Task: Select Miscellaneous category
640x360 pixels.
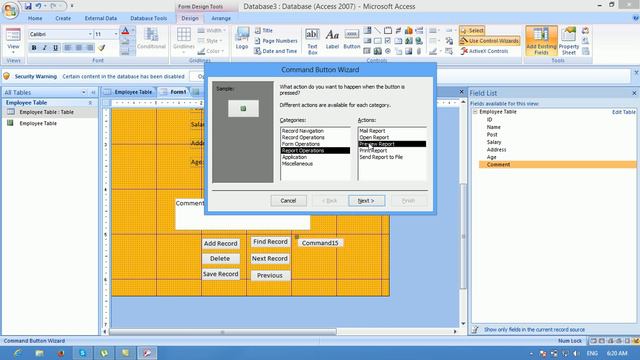Action: pyautogui.click(x=297, y=164)
